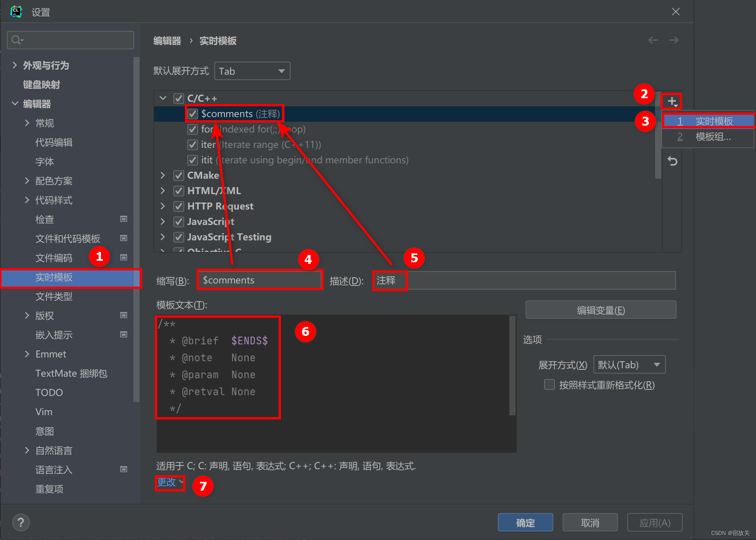
Task: Click the search magnifier icon
Action: [x=17, y=40]
